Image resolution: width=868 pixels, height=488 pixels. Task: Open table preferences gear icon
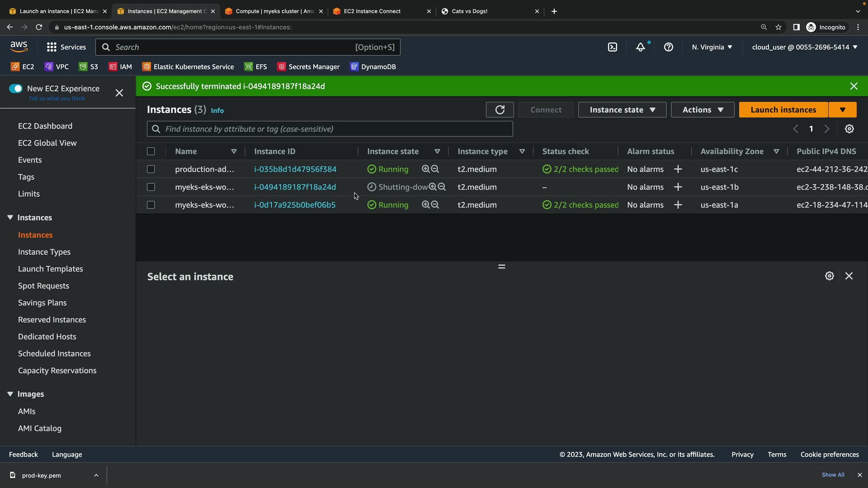coord(849,129)
